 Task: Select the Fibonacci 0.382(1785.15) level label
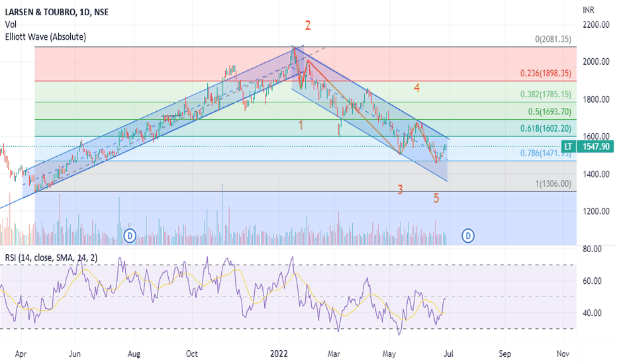click(546, 94)
